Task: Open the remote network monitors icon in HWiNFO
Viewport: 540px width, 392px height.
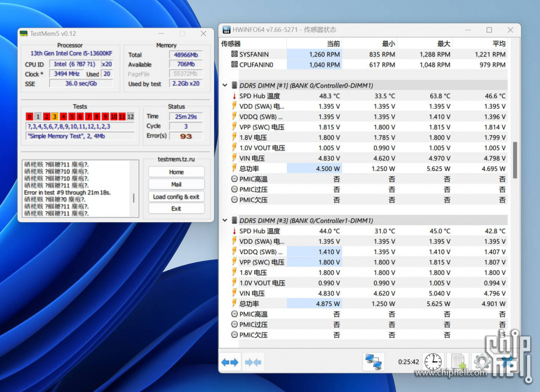Action: pos(373,362)
